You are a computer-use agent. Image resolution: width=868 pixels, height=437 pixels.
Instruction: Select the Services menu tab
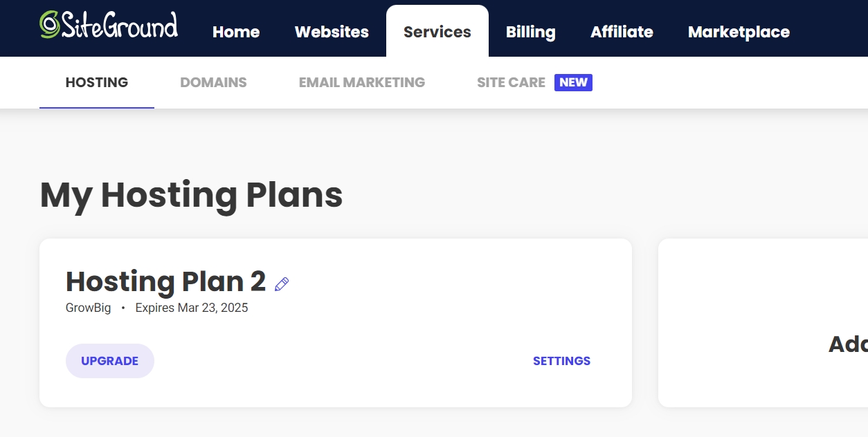437,32
